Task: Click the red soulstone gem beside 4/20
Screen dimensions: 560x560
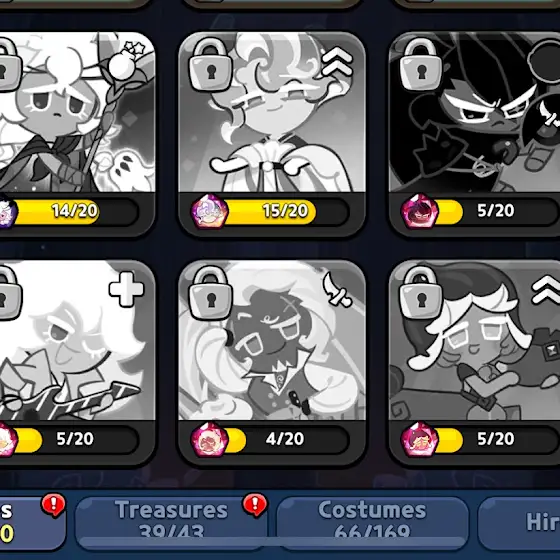Action: click(x=210, y=439)
